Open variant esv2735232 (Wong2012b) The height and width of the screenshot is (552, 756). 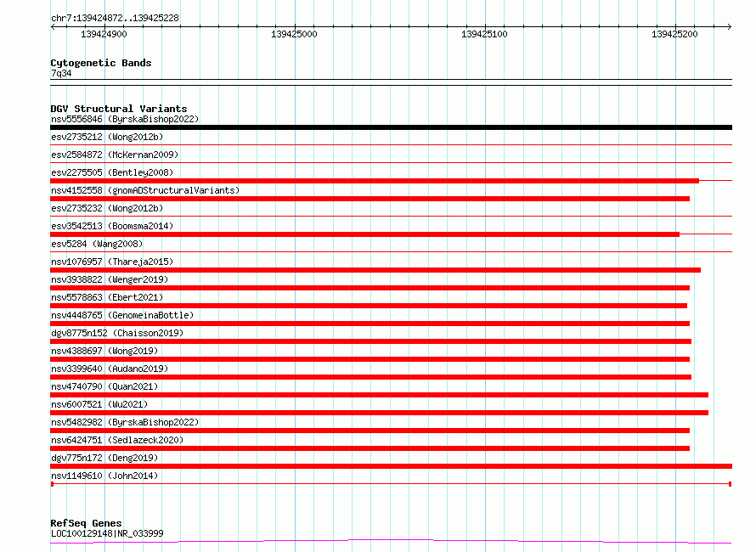tap(107, 208)
